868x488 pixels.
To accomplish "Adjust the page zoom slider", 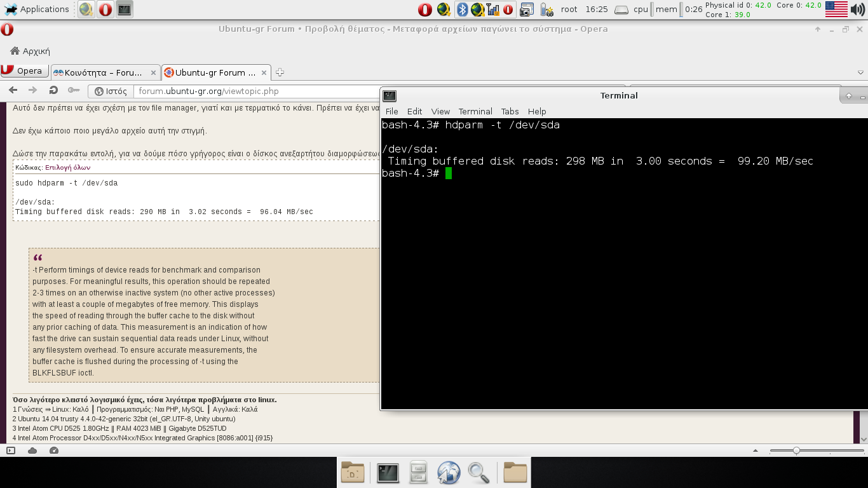I will pyautogui.click(x=796, y=451).
